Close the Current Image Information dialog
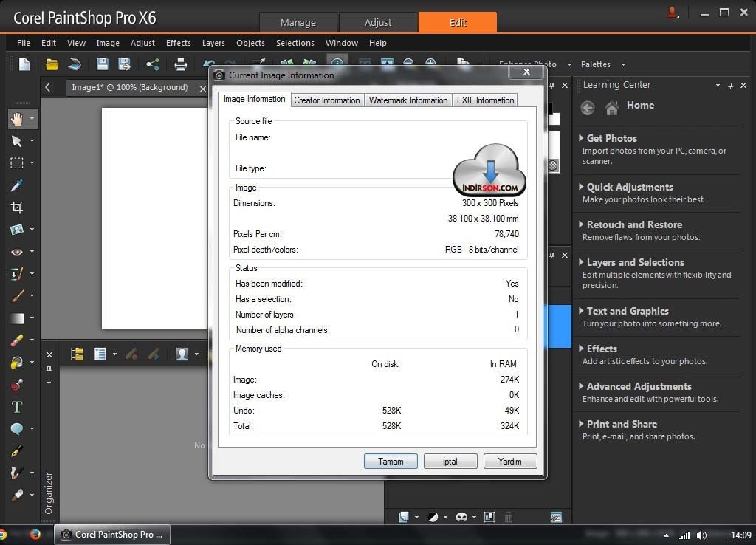 526,72
